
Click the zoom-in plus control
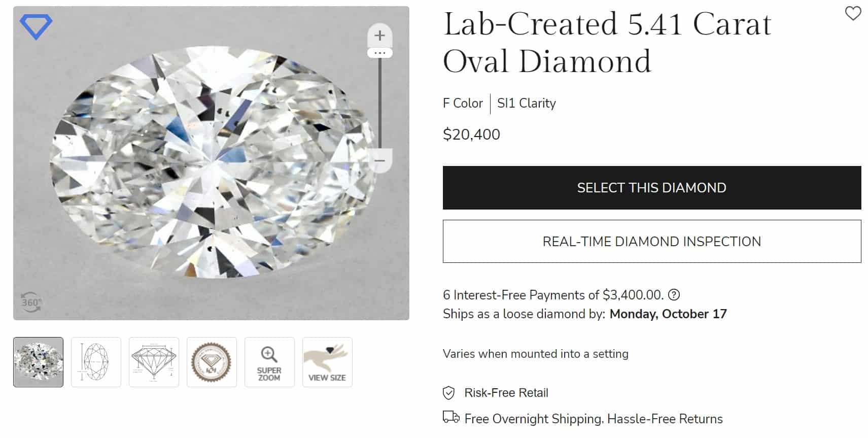click(379, 35)
